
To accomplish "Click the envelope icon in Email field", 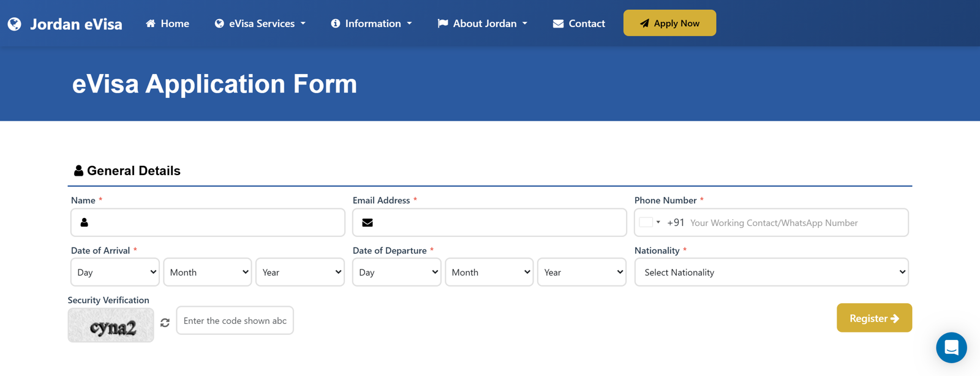I will (x=367, y=223).
